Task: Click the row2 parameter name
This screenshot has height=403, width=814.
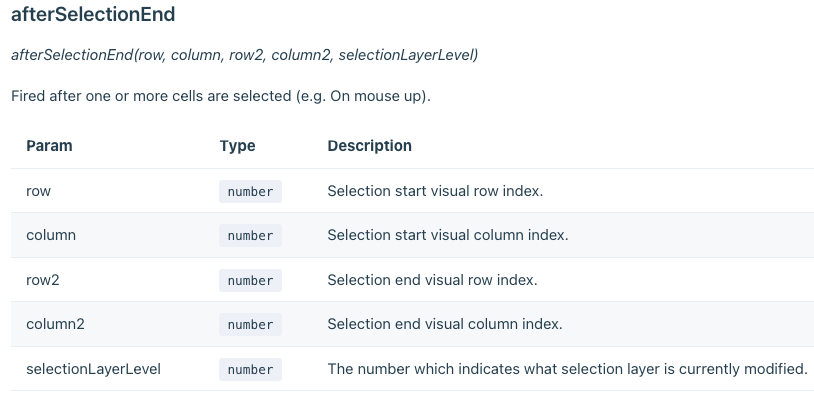Action: 43,280
